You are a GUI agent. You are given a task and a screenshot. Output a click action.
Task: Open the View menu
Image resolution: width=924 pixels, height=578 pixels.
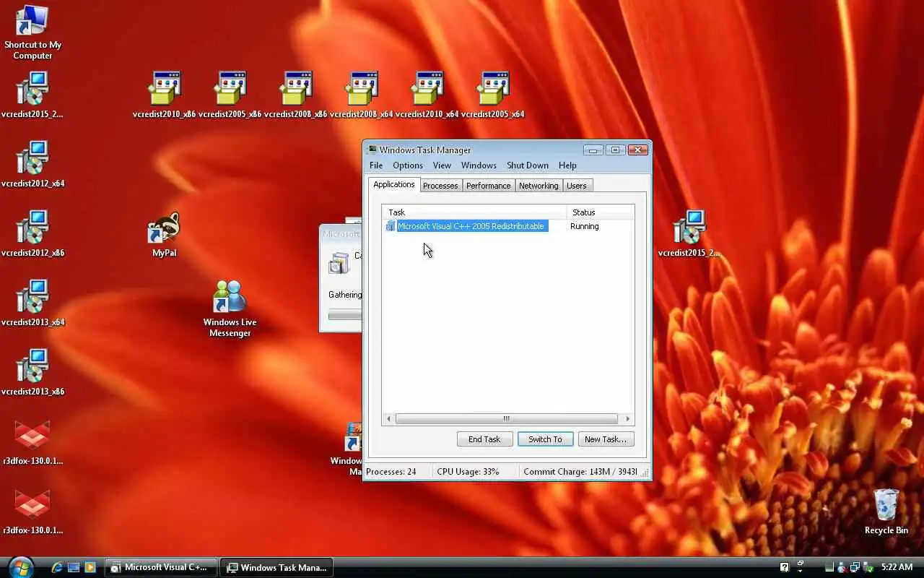442,165
